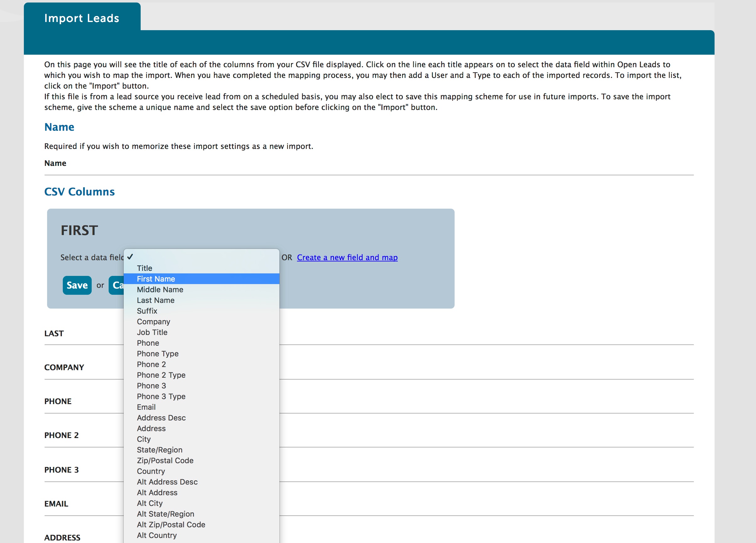Viewport: 756px width, 543px height.
Task: Choose 'Zip/Postal Code' option
Action: pyautogui.click(x=165, y=460)
